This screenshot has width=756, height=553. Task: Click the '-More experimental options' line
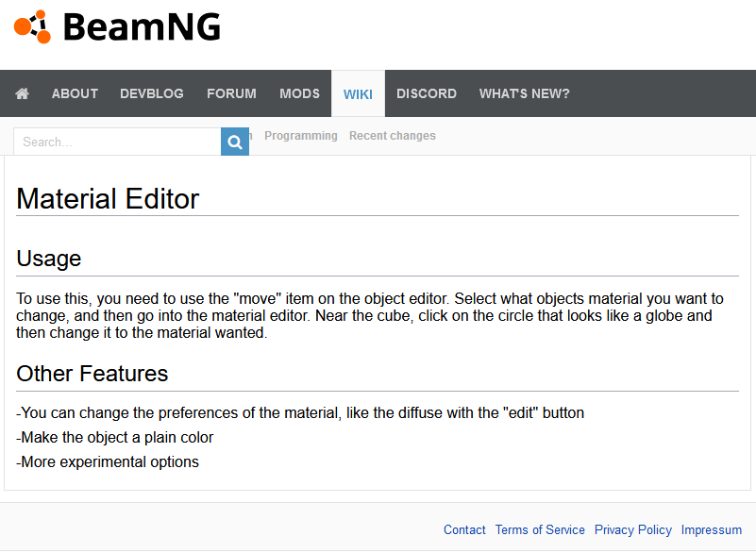pyautogui.click(x=108, y=461)
